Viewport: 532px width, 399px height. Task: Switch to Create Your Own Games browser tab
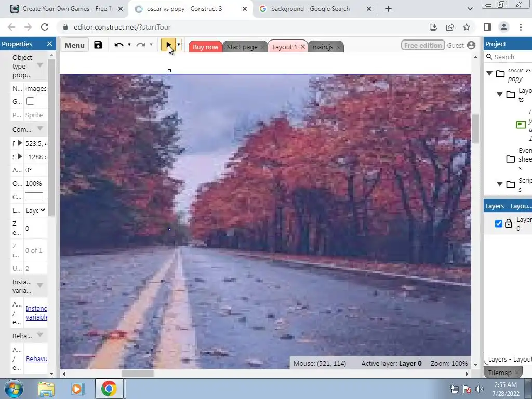point(66,9)
